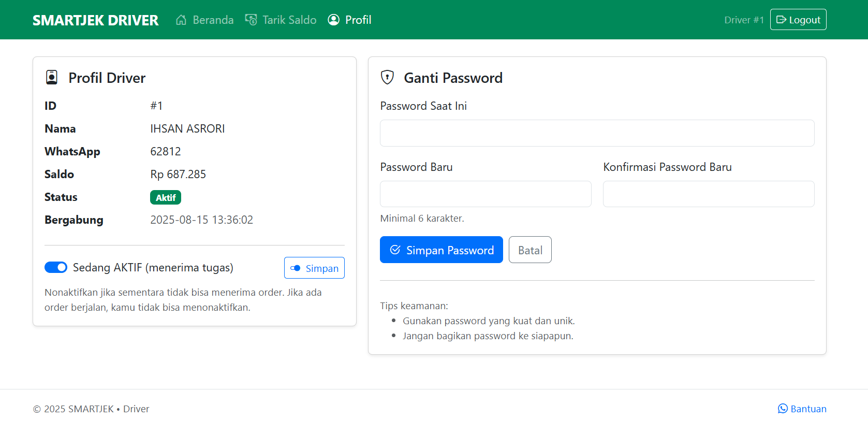Open the Bantuan help link
This screenshot has width=868, height=434.
tap(808, 409)
